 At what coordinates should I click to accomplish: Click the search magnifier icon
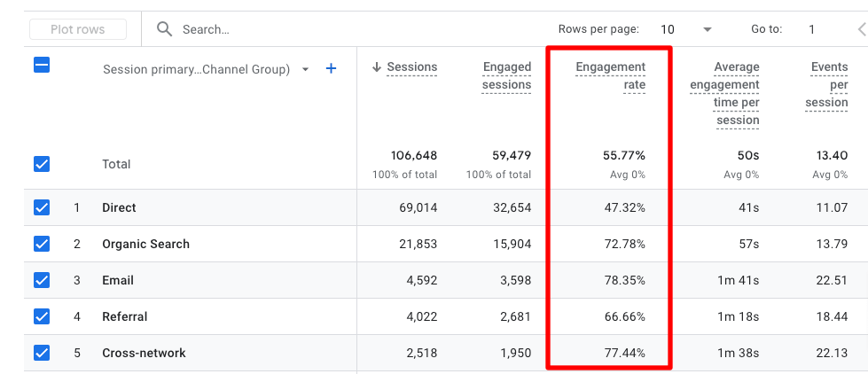click(164, 29)
